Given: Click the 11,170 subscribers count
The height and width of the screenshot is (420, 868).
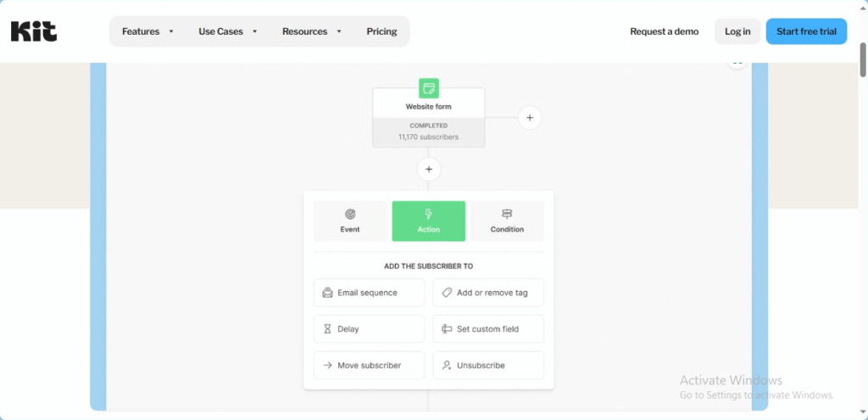Looking at the screenshot, I should [428, 137].
